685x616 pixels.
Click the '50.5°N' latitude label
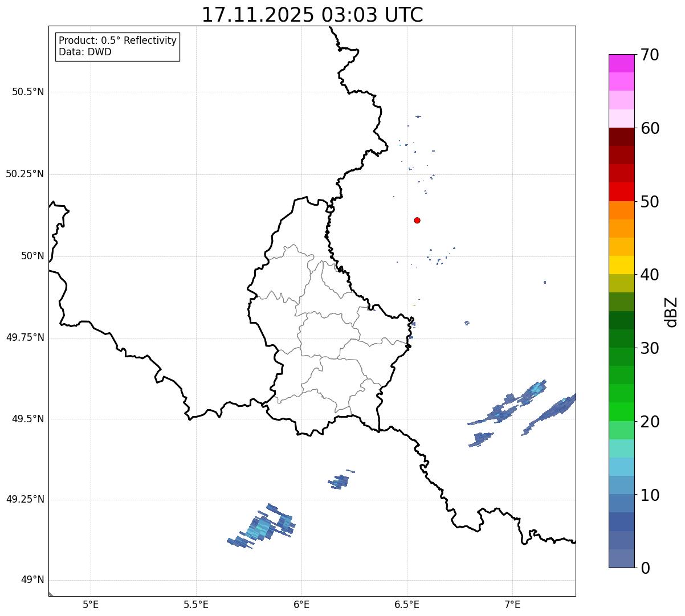[x=28, y=92]
